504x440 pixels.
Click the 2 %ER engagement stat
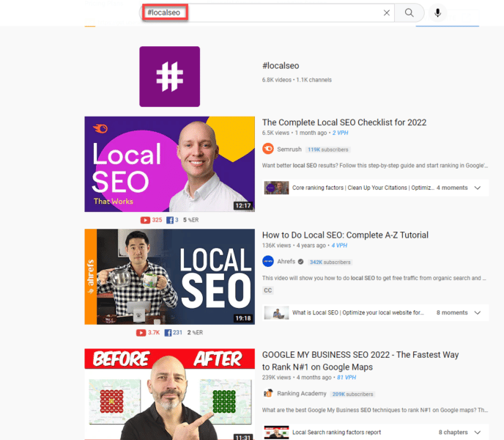(195, 332)
